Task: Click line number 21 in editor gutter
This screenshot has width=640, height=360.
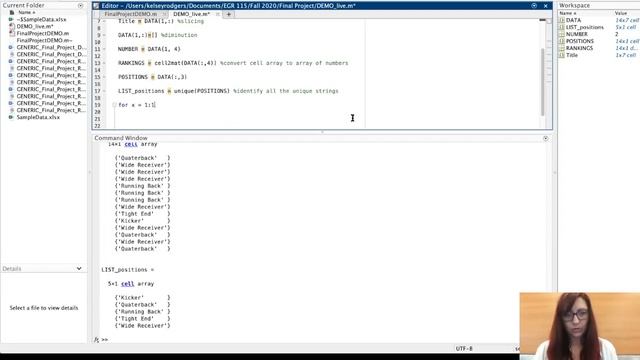Action: [x=97, y=119]
